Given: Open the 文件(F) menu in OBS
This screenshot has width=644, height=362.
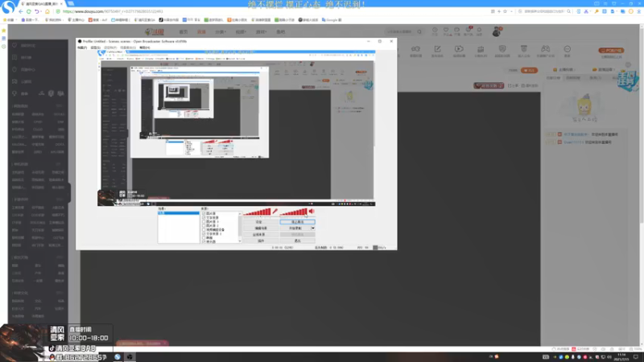Looking at the screenshot, I should 82,47.
